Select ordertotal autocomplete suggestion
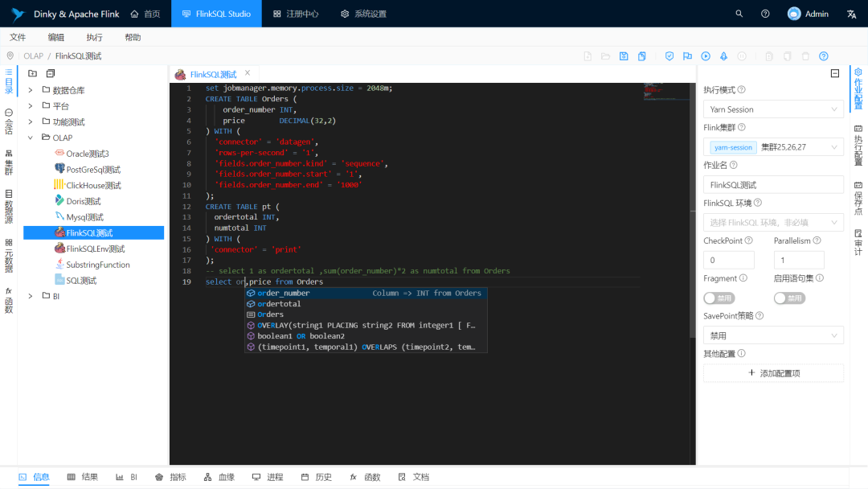This screenshot has width=868, height=489. [366, 303]
